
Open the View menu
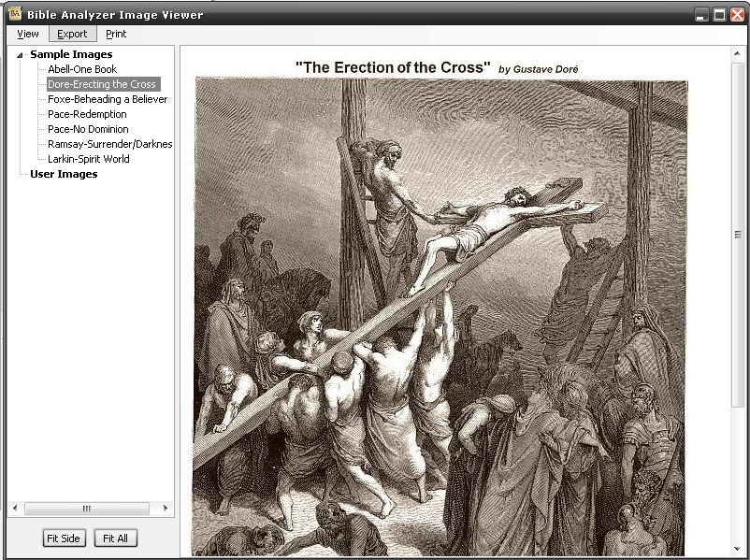(28, 34)
